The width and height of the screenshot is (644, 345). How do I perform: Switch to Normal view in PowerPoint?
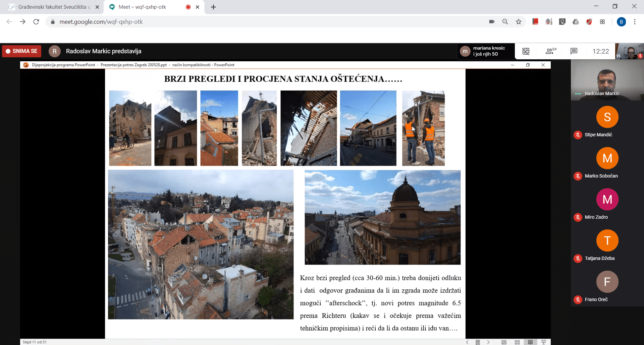504,342
